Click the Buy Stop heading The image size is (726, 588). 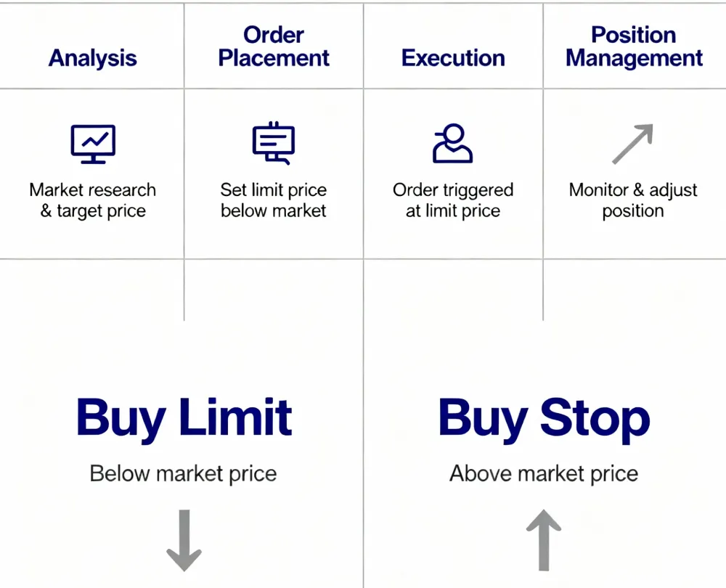click(544, 419)
